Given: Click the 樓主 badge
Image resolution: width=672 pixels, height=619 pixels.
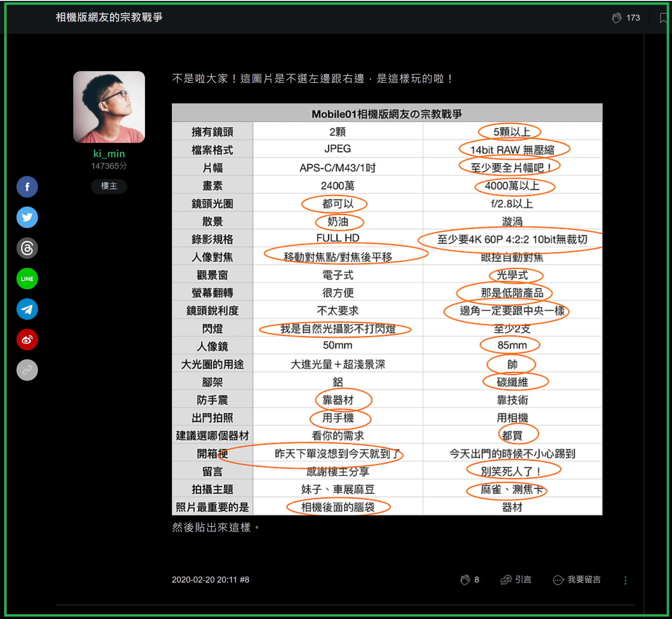Looking at the screenshot, I should coord(109,186).
